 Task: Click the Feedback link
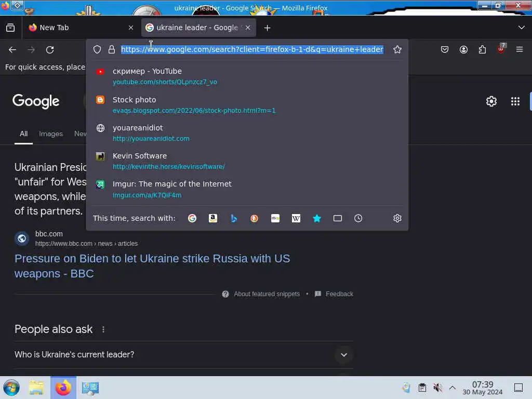339,294
